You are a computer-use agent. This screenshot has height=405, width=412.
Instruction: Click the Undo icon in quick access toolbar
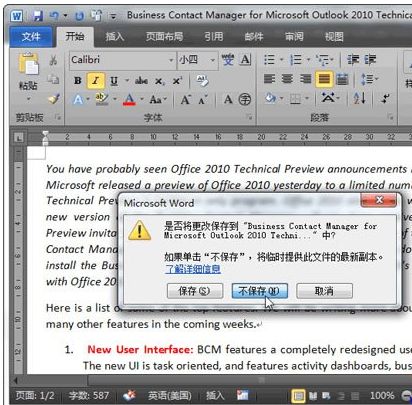[54, 15]
